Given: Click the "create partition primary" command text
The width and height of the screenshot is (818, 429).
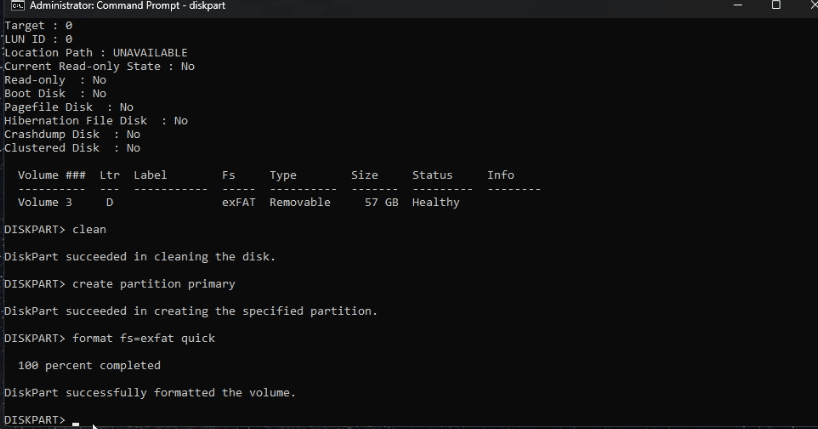Looking at the screenshot, I should click(154, 284).
